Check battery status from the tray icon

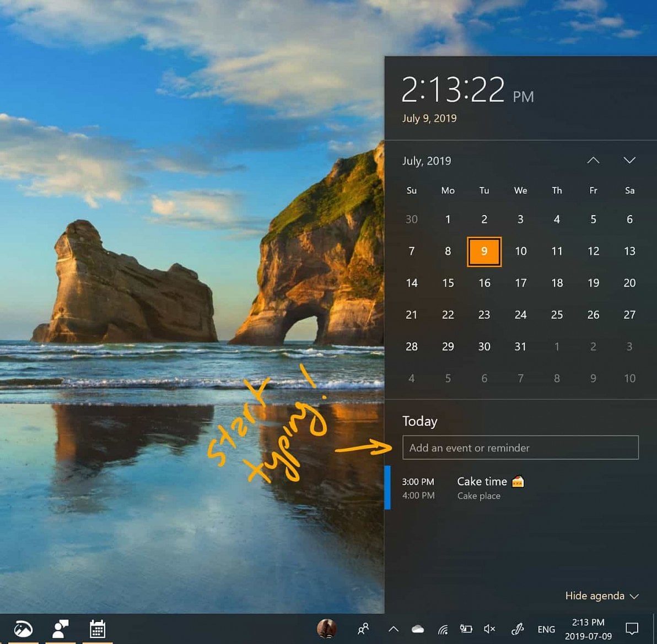[466, 629]
